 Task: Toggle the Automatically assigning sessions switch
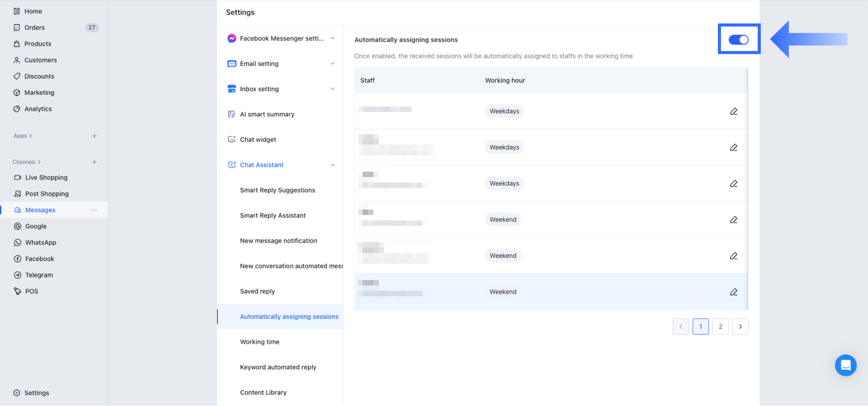738,40
